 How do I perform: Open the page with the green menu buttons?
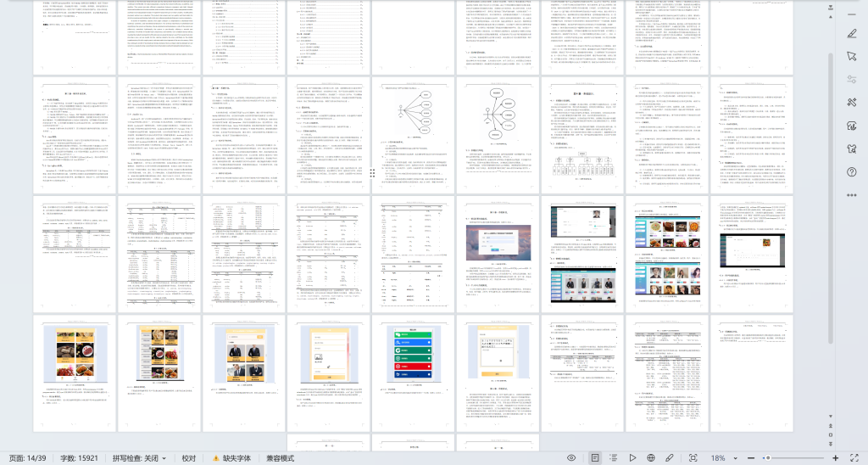pos(413,373)
